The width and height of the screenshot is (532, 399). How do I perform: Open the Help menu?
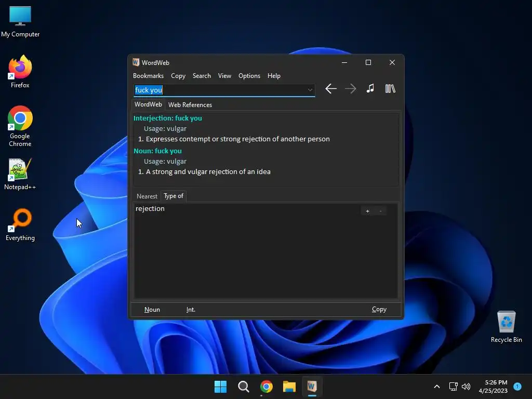274,76
